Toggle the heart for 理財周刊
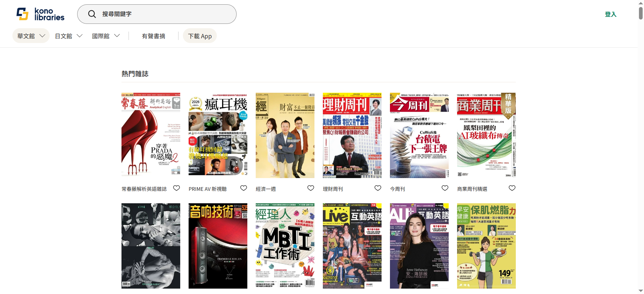 tap(378, 188)
